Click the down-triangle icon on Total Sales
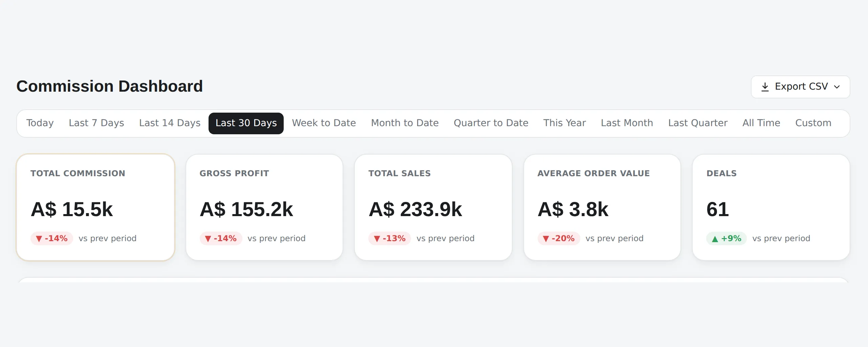Image resolution: width=868 pixels, height=347 pixels. (377, 239)
